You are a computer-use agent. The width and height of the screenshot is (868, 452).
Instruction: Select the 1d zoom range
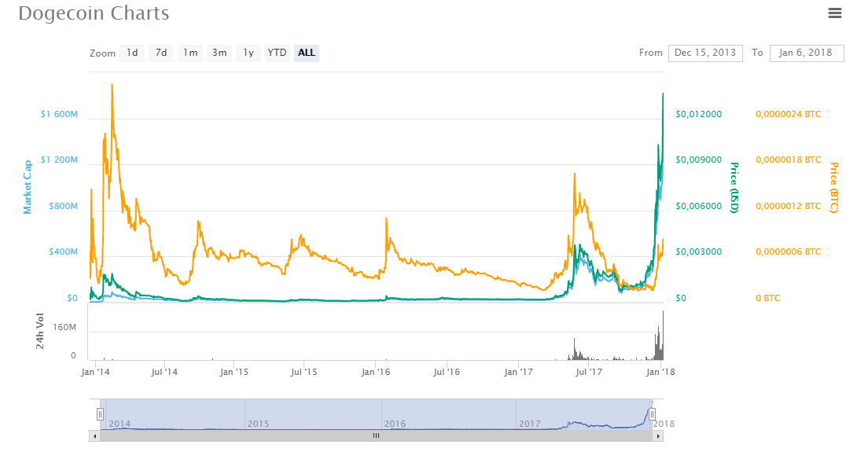(132, 53)
